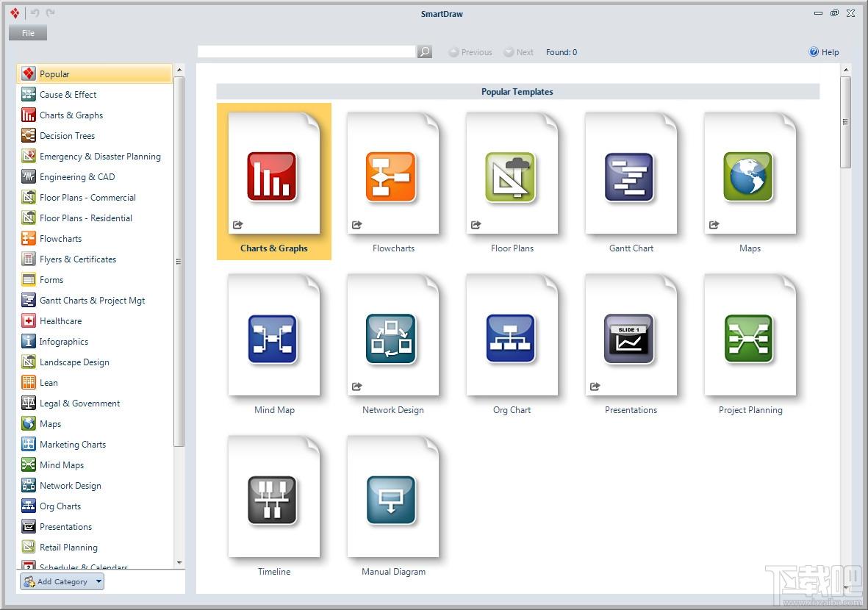Select Landscape Design category

click(x=95, y=362)
